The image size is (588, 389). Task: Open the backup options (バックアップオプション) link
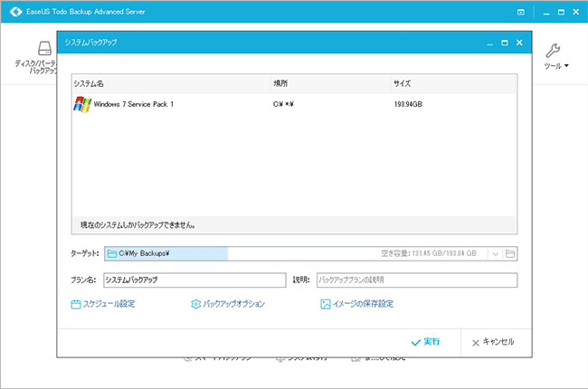tap(234, 303)
